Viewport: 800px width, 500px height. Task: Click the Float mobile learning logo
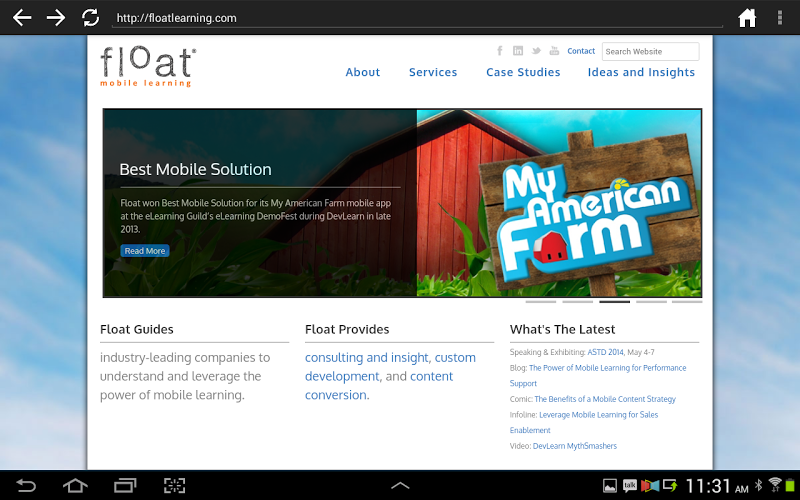tap(148, 66)
